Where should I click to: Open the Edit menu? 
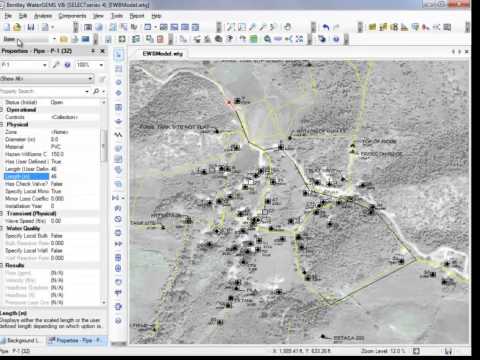pos(23,16)
